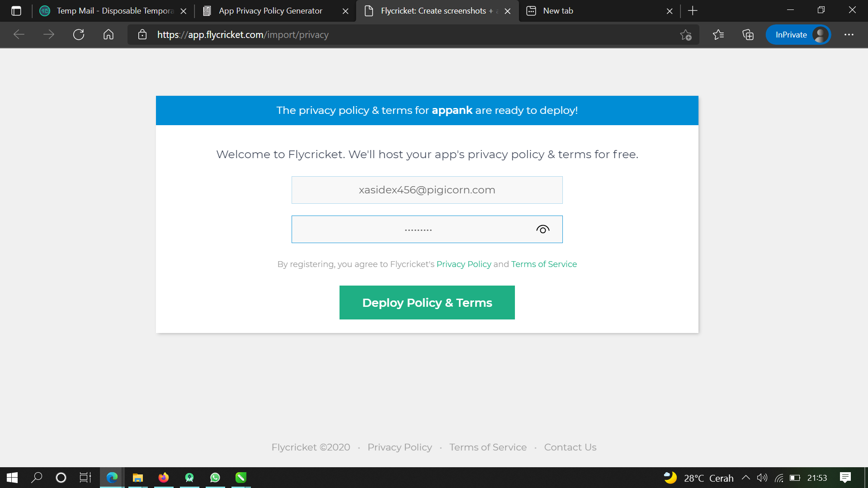Launch Firefox from the taskbar
This screenshot has width=868, height=488.
(164, 478)
